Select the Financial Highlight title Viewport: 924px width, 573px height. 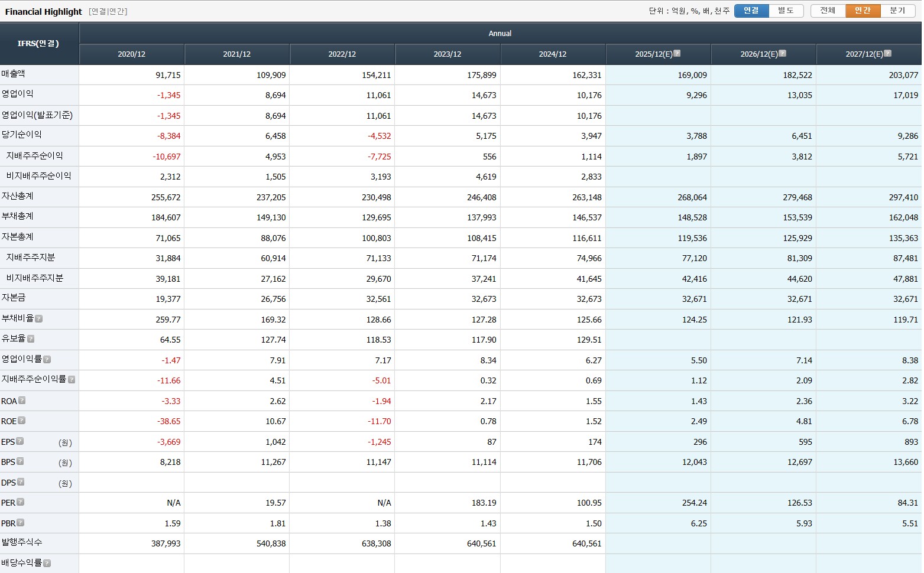[x=43, y=11]
